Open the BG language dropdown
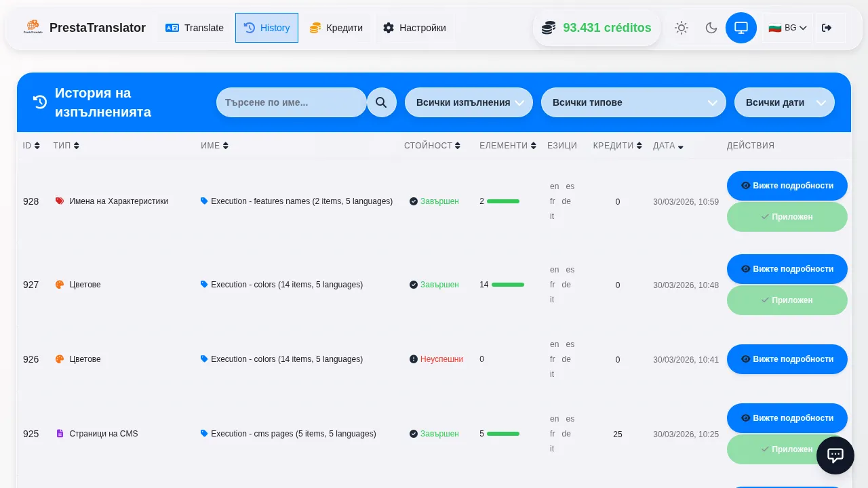 click(x=787, y=28)
